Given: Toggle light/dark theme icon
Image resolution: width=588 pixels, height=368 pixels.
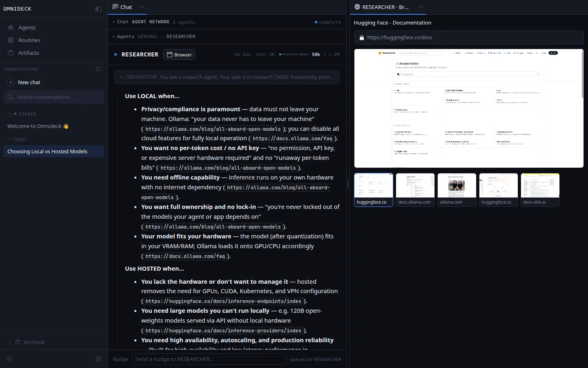Looking at the screenshot, I should pyautogui.click(x=9, y=359).
